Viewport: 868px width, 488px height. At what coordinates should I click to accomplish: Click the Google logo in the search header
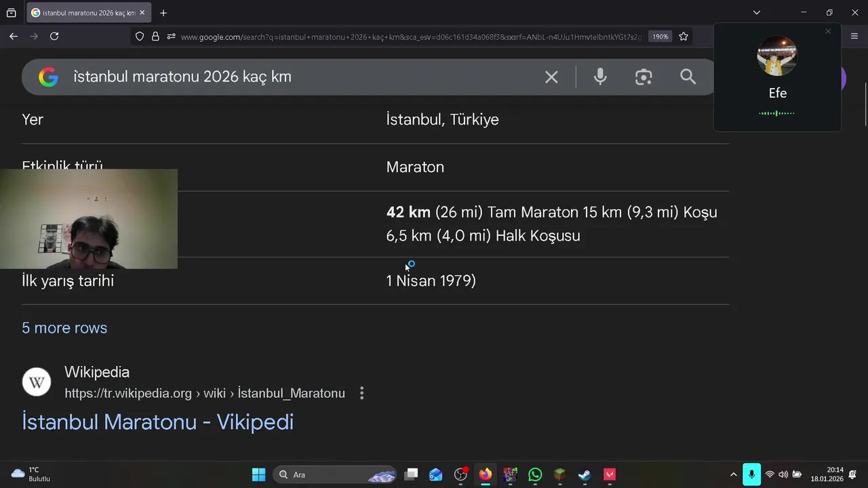(48, 77)
